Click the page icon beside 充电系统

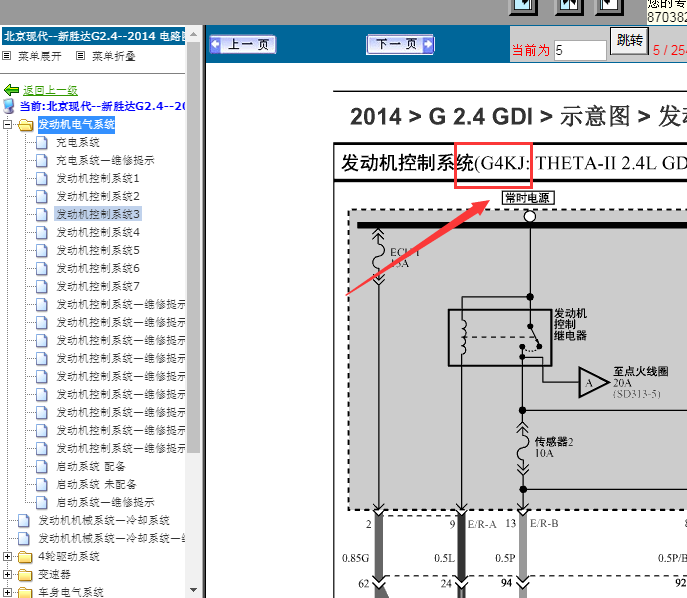click(42, 142)
